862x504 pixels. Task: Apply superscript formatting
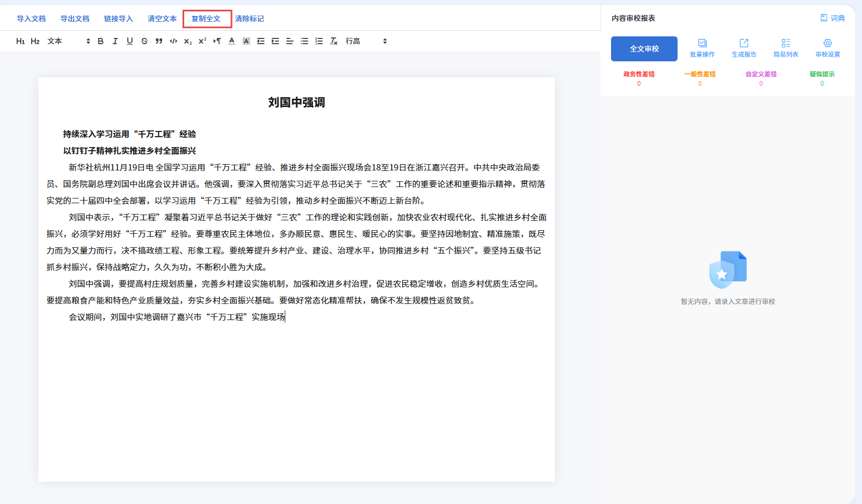tap(203, 41)
